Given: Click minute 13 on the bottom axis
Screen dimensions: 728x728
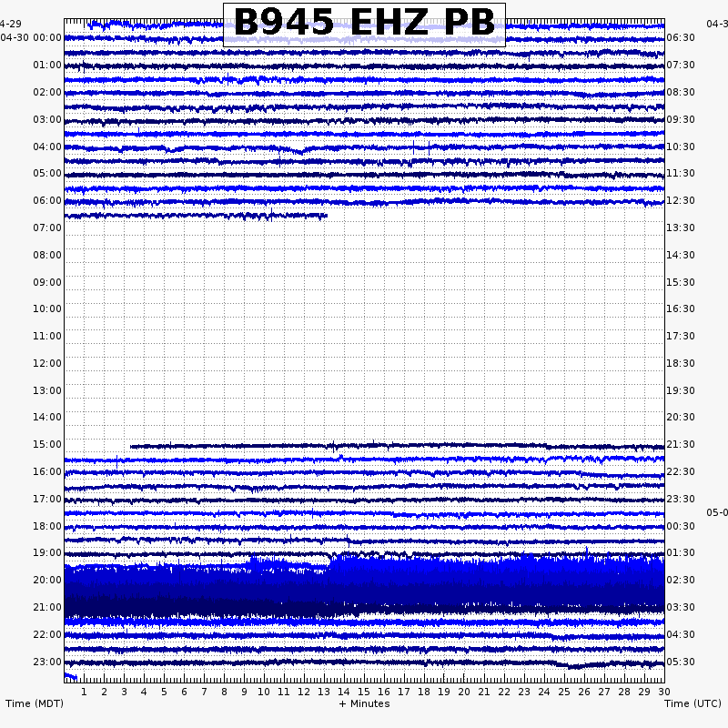Looking at the screenshot, I should pos(324,692).
